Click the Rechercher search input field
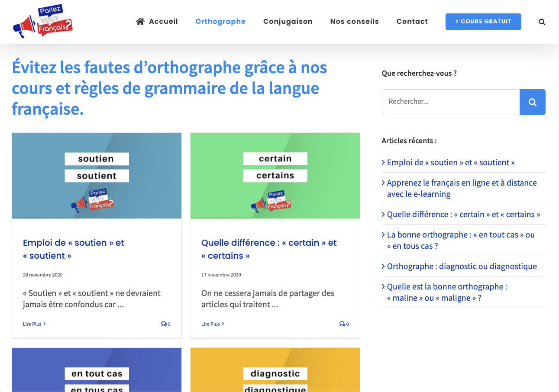The height and width of the screenshot is (392, 559). coord(450,102)
